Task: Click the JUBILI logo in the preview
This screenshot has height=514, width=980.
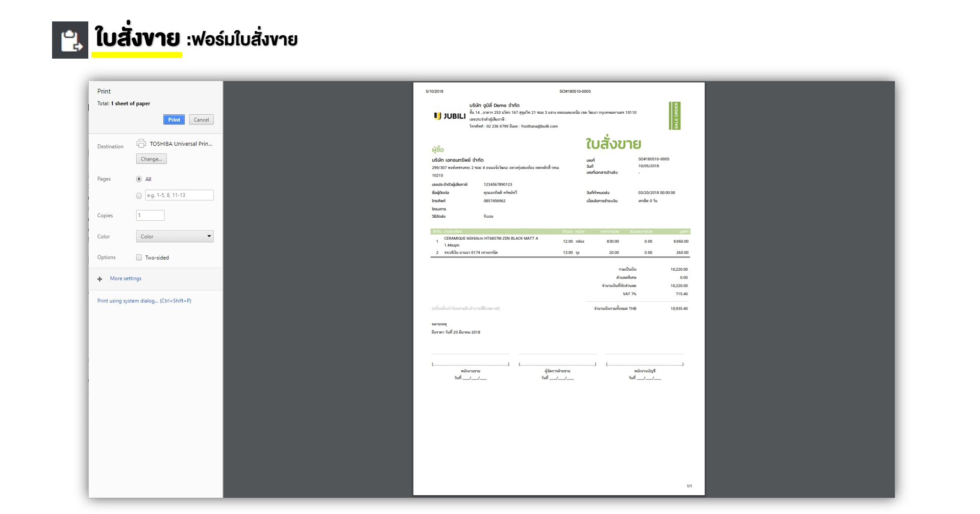Action: coord(450,116)
